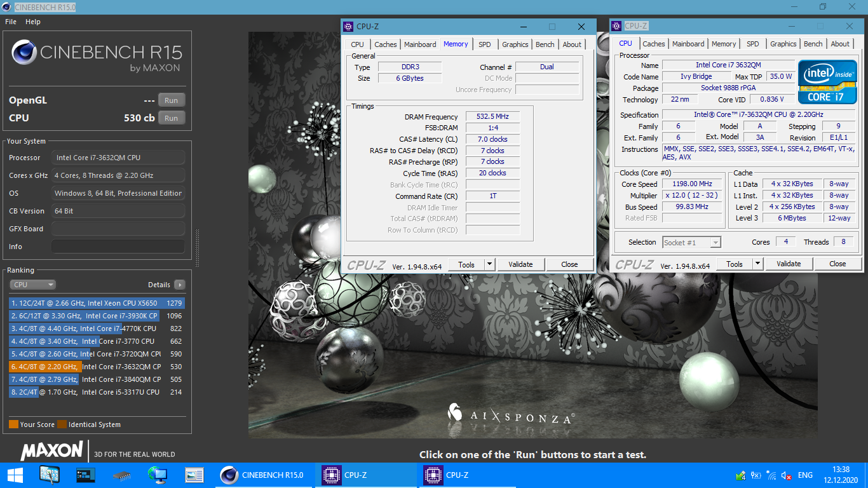Click the muted volume tray icon
The image size is (868, 488).
pyautogui.click(x=787, y=475)
